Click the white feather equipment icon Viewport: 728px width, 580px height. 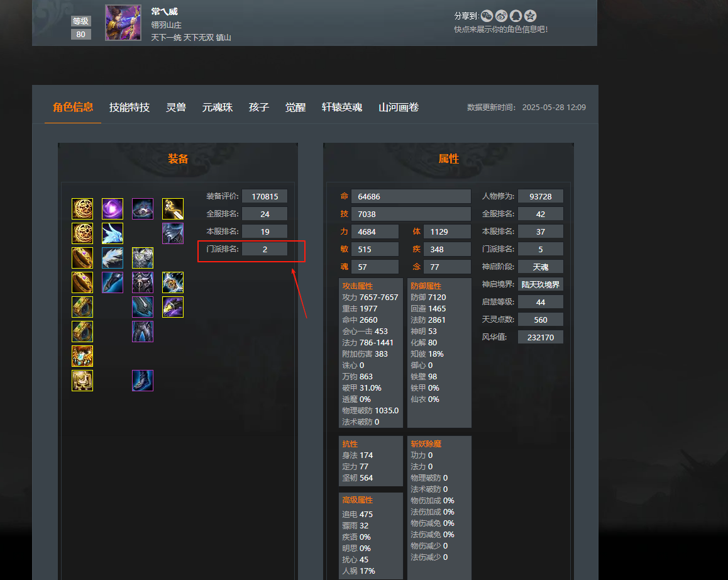[113, 258]
